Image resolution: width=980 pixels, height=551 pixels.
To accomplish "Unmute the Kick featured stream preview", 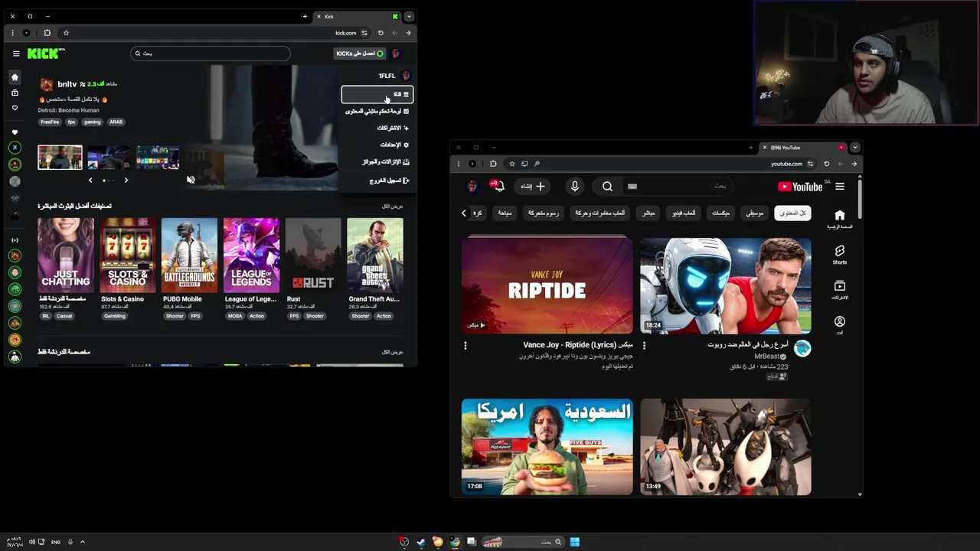I will (x=191, y=180).
